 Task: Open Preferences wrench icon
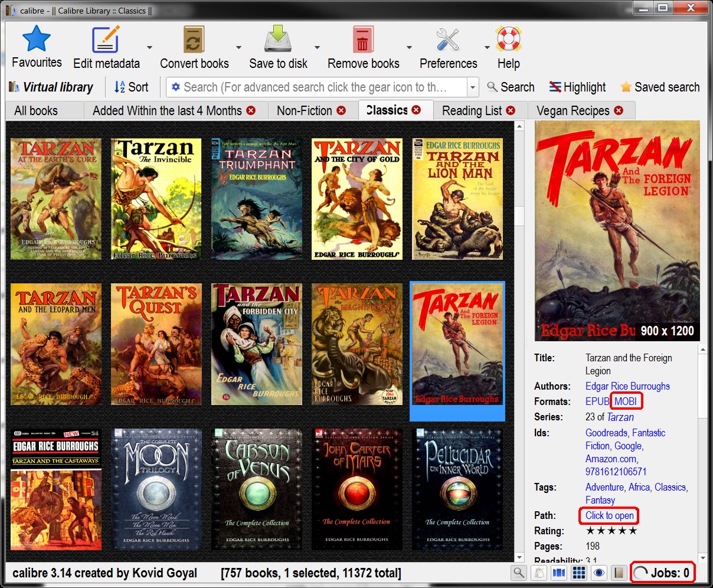(x=448, y=39)
